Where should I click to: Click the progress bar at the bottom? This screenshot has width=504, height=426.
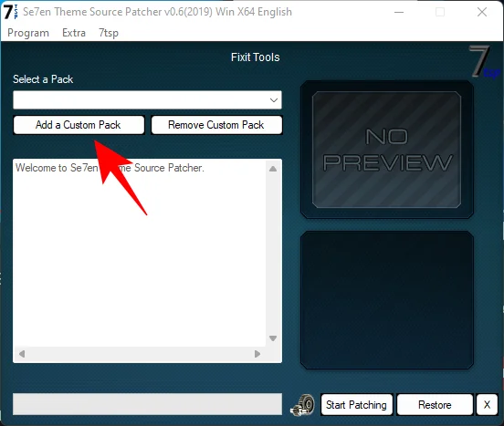[x=148, y=404]
